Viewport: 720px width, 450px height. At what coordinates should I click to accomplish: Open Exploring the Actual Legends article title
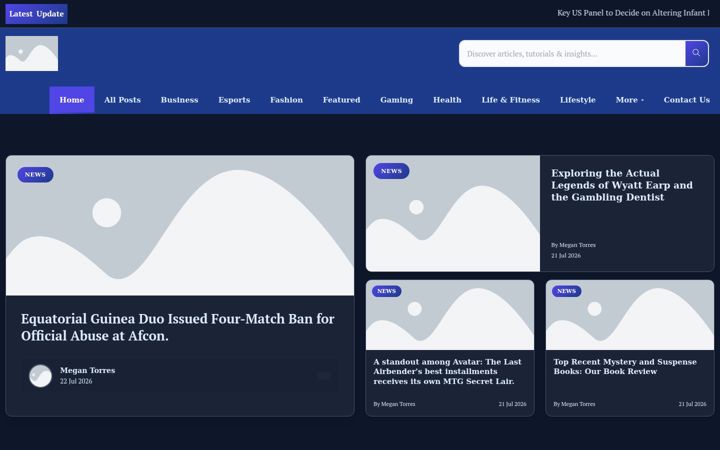622,185
